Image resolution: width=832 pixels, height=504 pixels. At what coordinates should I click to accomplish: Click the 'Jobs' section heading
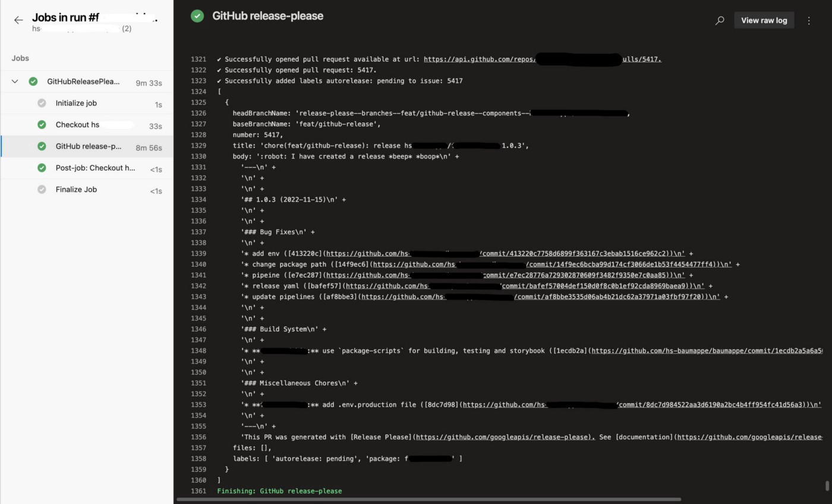tap(20, 58)
